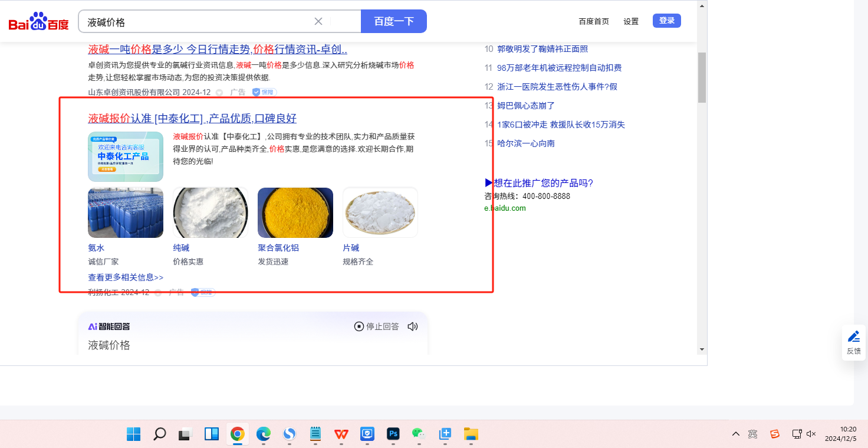Open the 纯碱 white powder image
Screen dimensions: 868x448
[x=211, y=212]
